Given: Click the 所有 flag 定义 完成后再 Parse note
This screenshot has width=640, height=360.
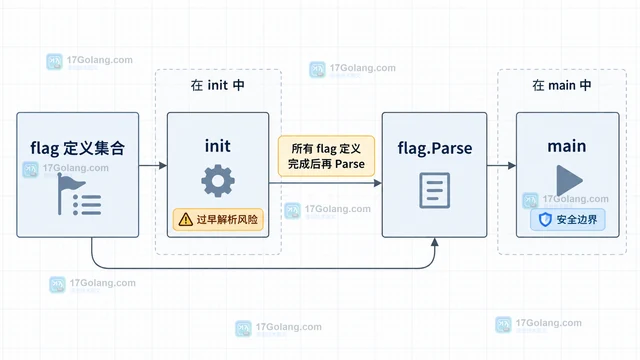Looking at the screenshot, I should (x=326, y=156).
